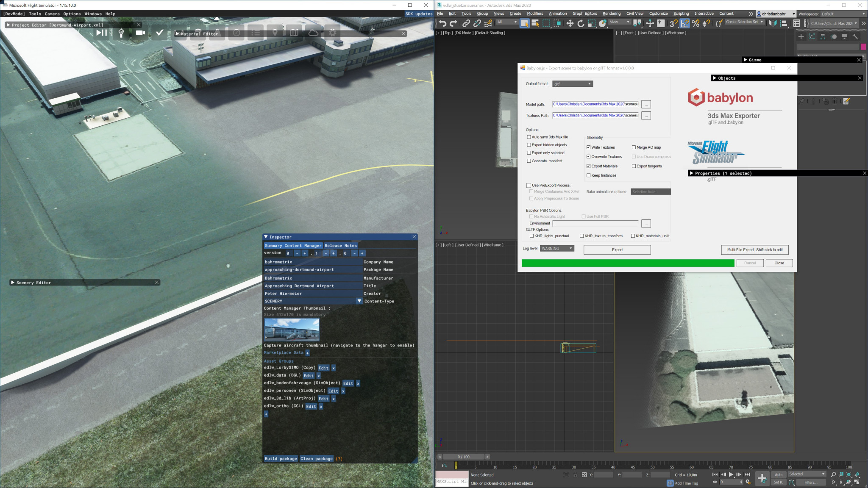Open the Display command panel tab

click(x=844, y=36)
